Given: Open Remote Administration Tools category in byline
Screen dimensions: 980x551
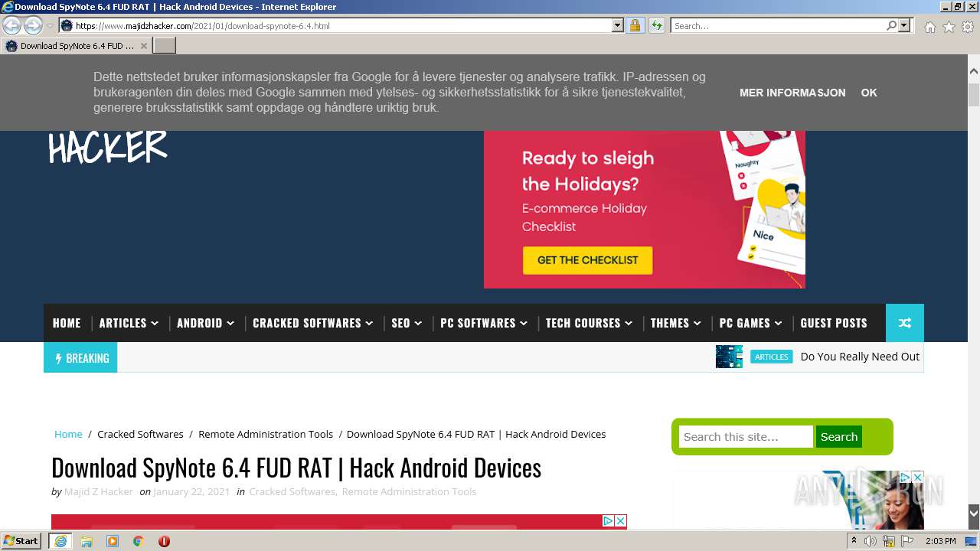Looking at the screenshot, I should (x=409, y=491).
